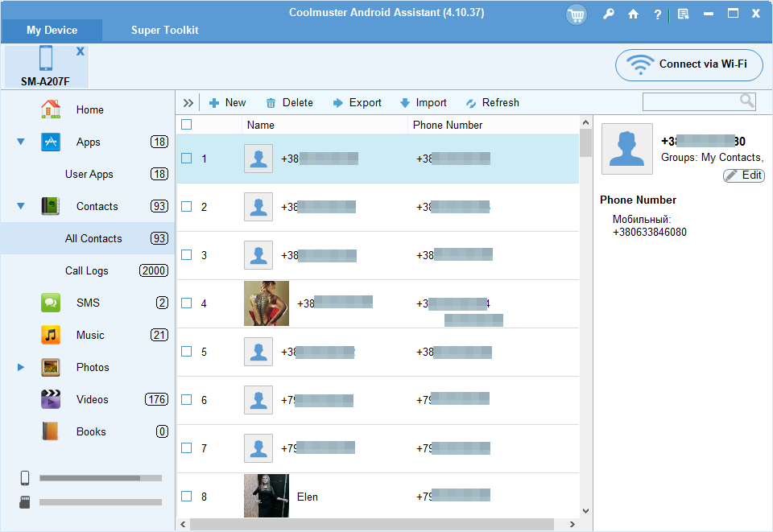This screenshot has width=773, height=532.
Task: Click the default avatar of contact 6
Action: point(258,399)
